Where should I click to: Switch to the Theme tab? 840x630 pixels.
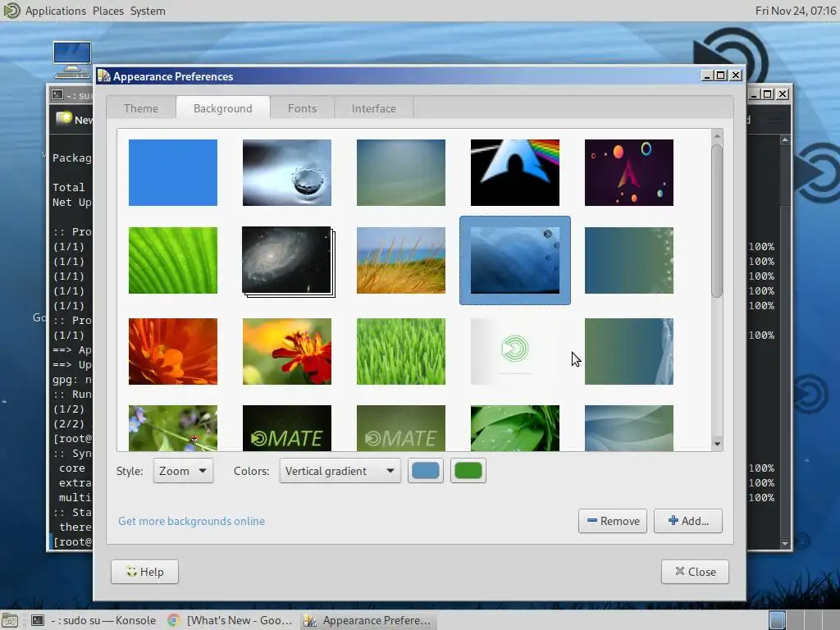[x=141, y=108]
